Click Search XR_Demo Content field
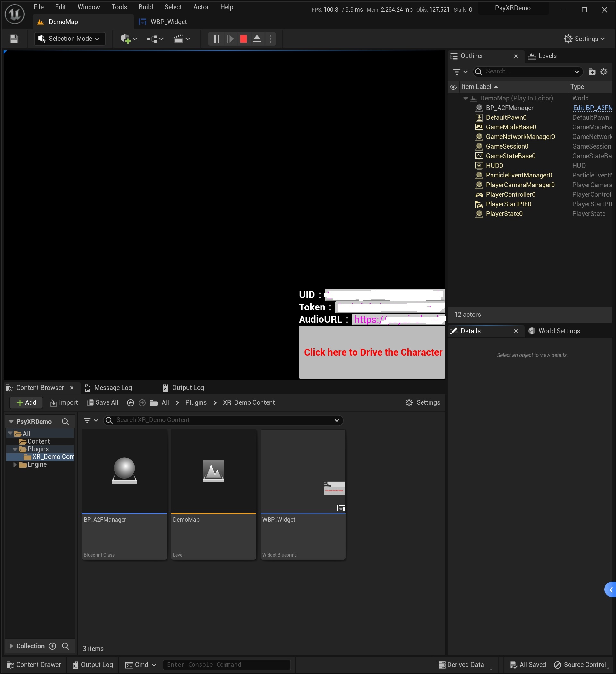Screen dimensions: 616x674 click(x=223, y=420)
